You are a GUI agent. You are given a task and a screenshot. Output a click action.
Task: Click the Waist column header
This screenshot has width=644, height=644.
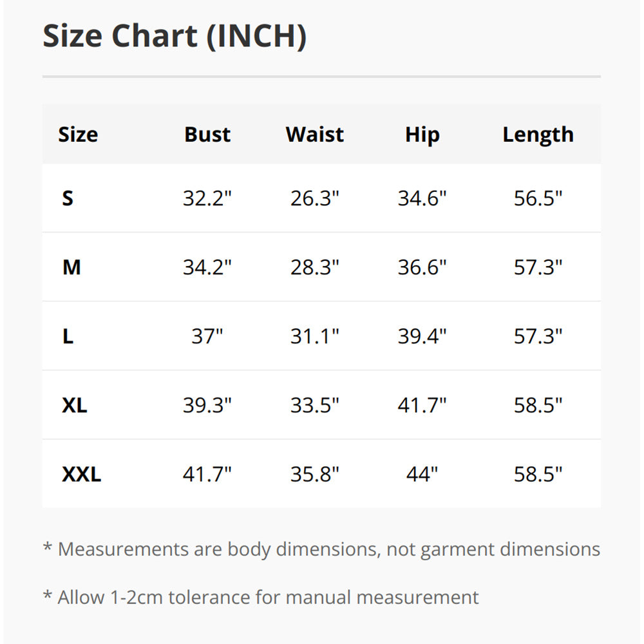coord(314,135)
